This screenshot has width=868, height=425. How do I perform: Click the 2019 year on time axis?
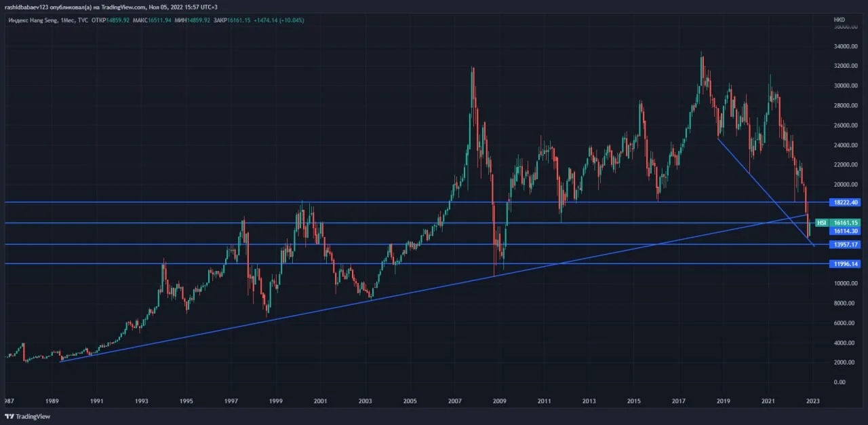[724, 401]
